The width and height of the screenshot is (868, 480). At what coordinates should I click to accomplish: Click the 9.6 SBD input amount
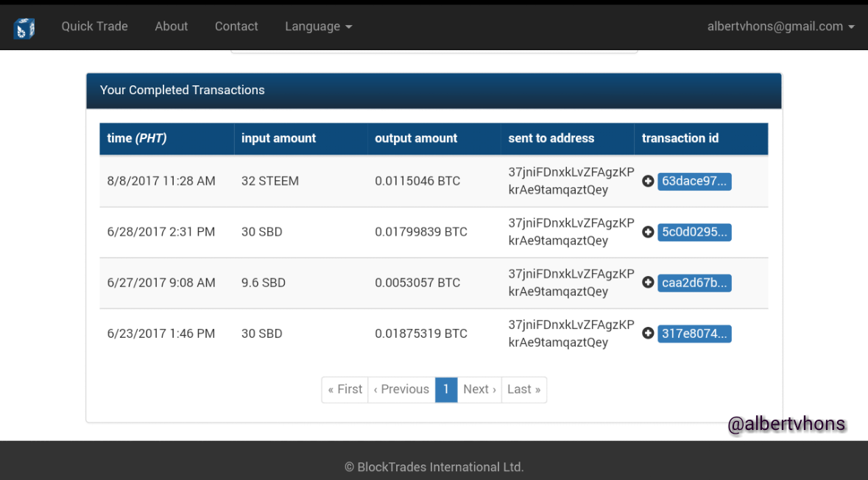pyautogui.click(x=264, y=283)
